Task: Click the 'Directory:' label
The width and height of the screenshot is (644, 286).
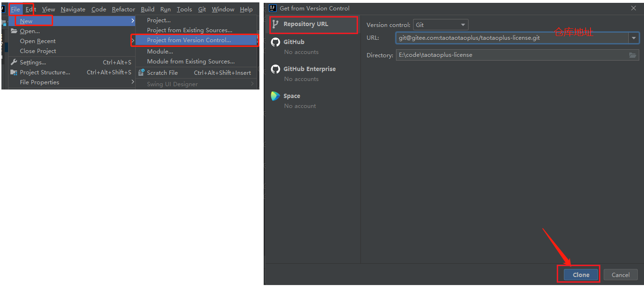Action: pyautogui.click(x=380, y=55)
